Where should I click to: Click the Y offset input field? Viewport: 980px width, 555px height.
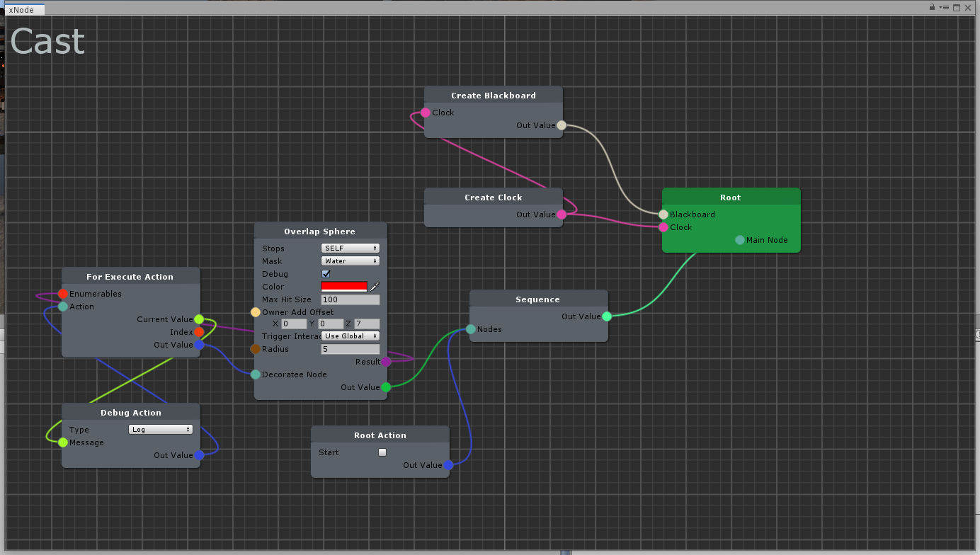[x=331, y=324]
